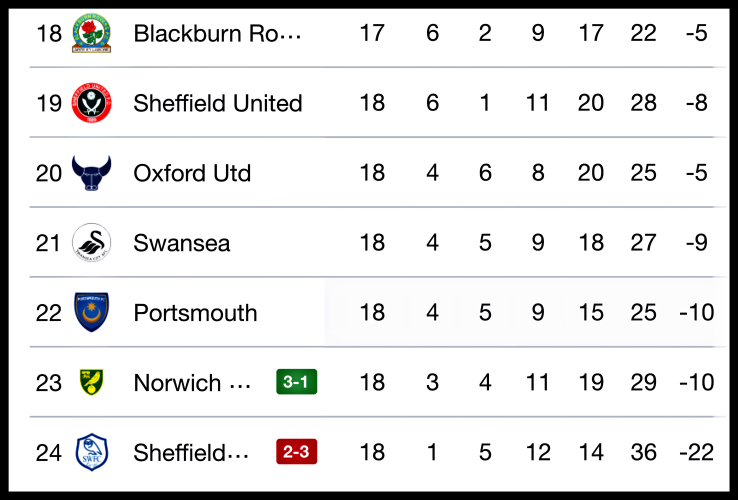Click the truncated Sheffield name in row 24
The width and height of the screenshot is (738, 500).
pos(191,453)
